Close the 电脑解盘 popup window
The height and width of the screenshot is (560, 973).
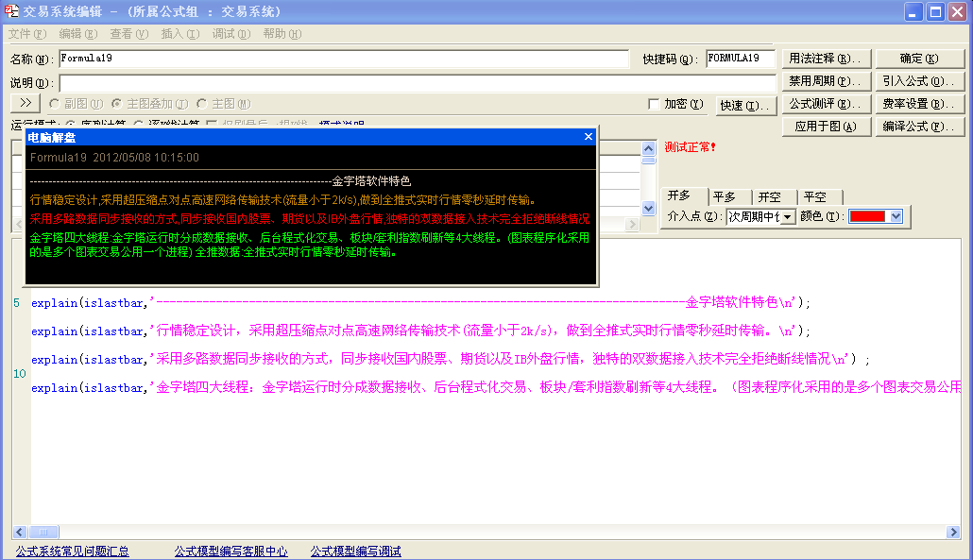589,136
